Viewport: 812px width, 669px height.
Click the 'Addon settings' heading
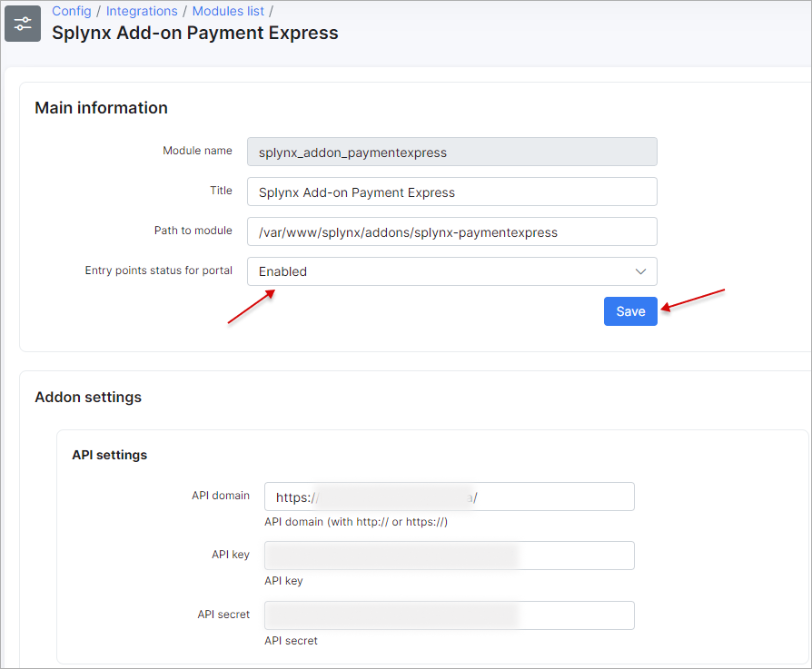coord(88,397)
